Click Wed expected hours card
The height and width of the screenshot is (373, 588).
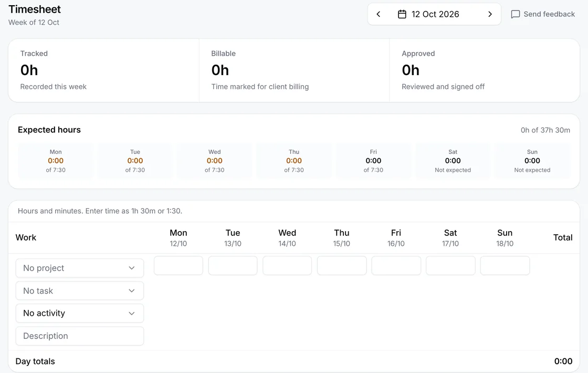tap(215, 161)
